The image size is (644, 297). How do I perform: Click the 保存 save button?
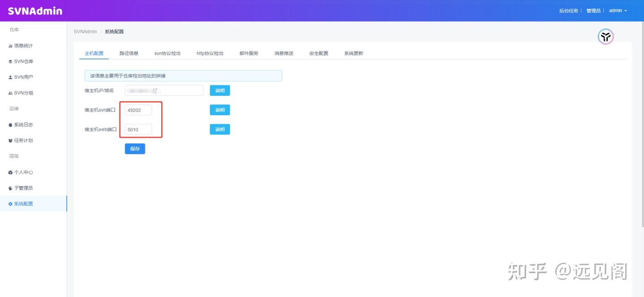click(135, 148)
